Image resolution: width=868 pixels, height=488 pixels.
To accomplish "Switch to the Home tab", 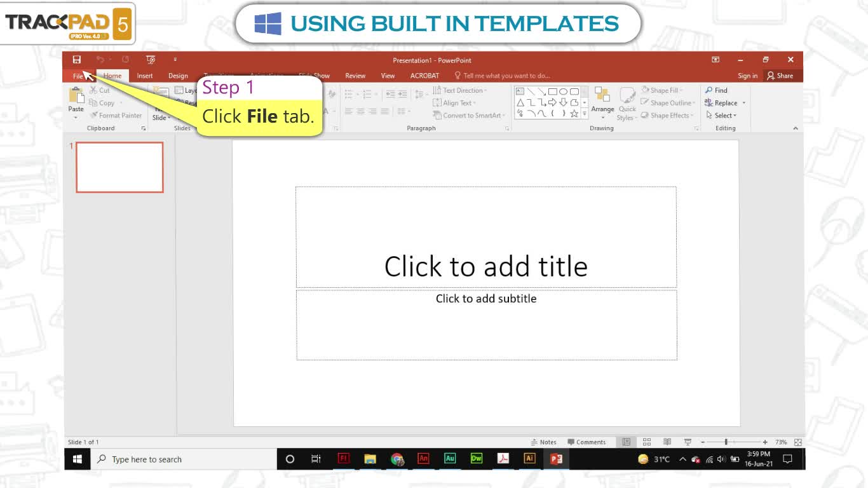I will point(112,76).
